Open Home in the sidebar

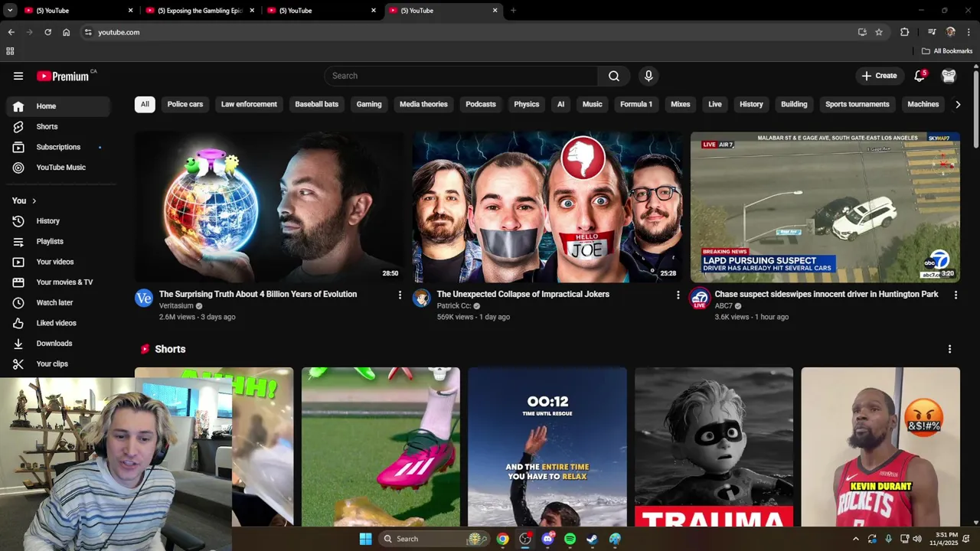click(58, 106)
